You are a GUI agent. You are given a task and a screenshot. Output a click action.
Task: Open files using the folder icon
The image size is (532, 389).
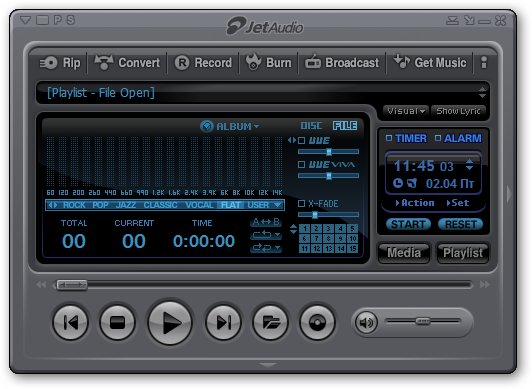(270, 323)
